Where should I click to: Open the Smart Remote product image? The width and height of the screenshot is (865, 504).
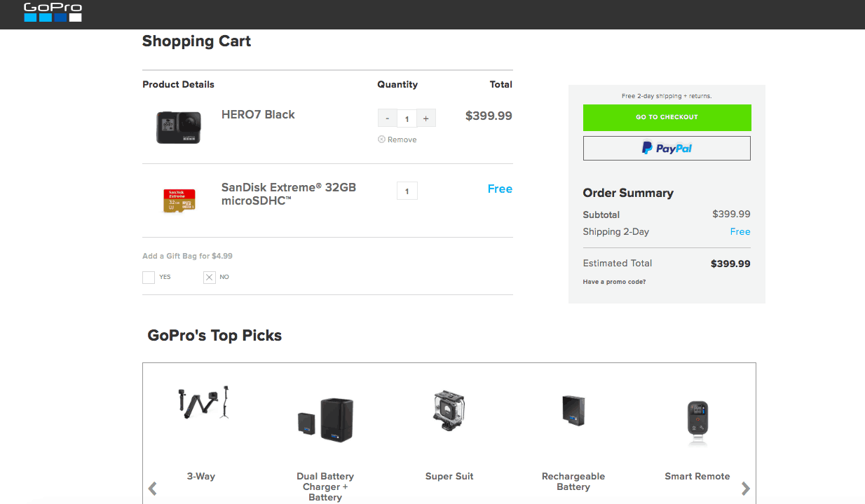pyautogui.click(x=697, y=423)
